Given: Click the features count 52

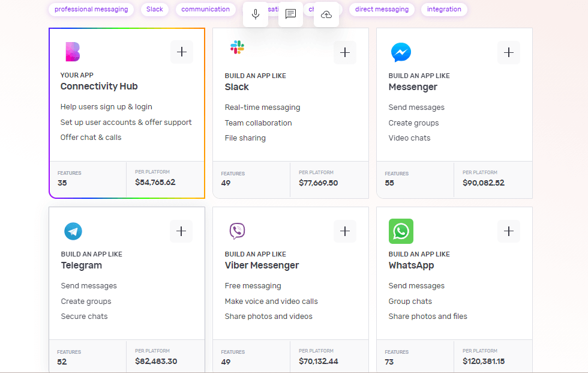Looking at the screenshot, I should [x=62, y=362].
